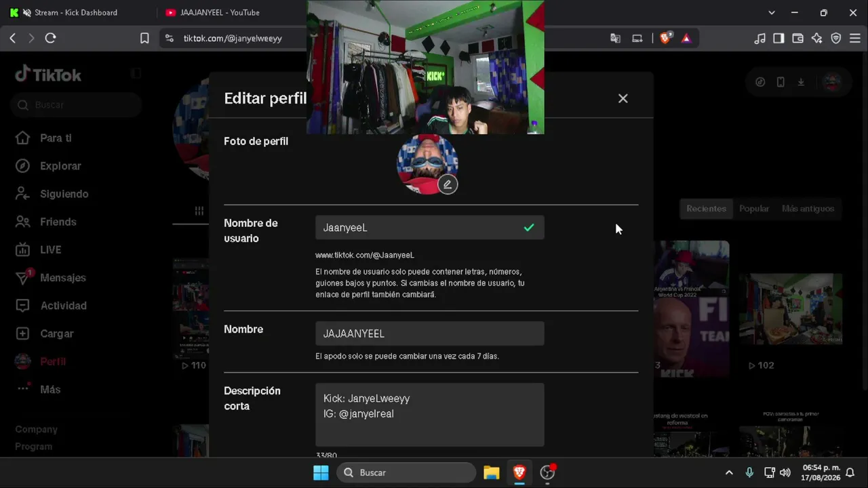The width and height of the screenshot is (868, 488).
Task: Click the Brave icon in the taskbar
Action: (519, 472)
